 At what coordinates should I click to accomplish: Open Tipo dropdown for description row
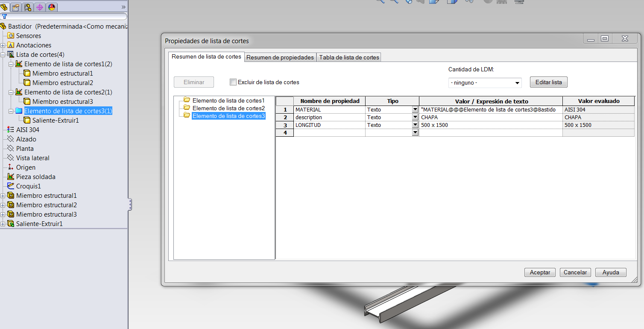(x=415, y=117)
